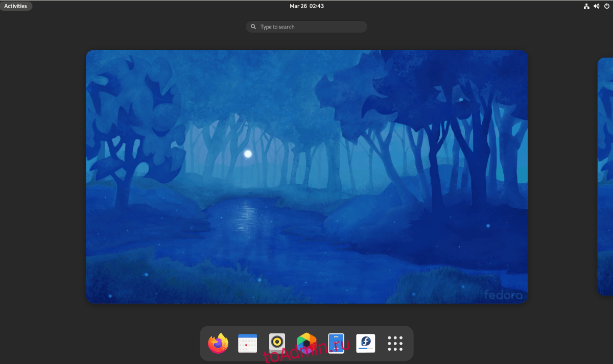Open the blue Files cabinet icon
Screen dimensions: 613x364
click(336, 343)
